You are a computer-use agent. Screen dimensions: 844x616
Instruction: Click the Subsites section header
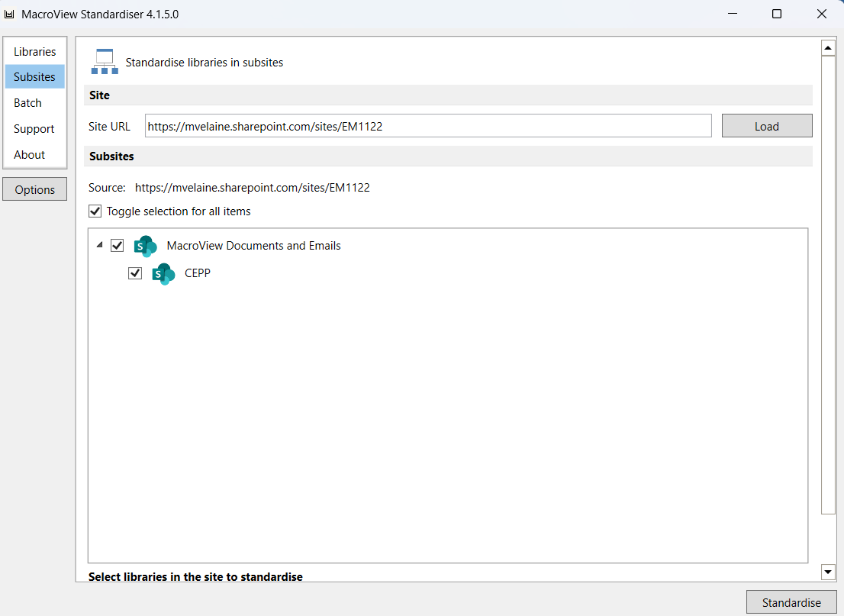pos(448,156)
